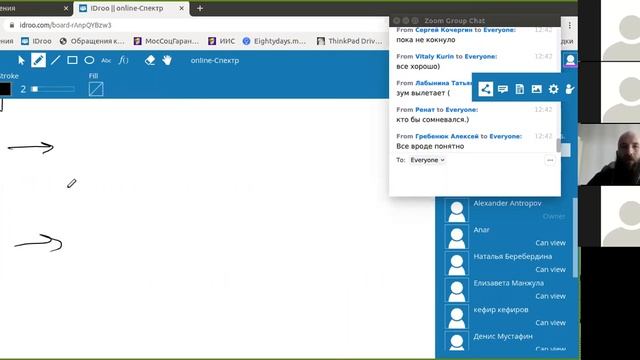This screenshot has height=360, width=640.
Task: Open the МосСоцГаран bookmark
Action: (x=166, y=41)
